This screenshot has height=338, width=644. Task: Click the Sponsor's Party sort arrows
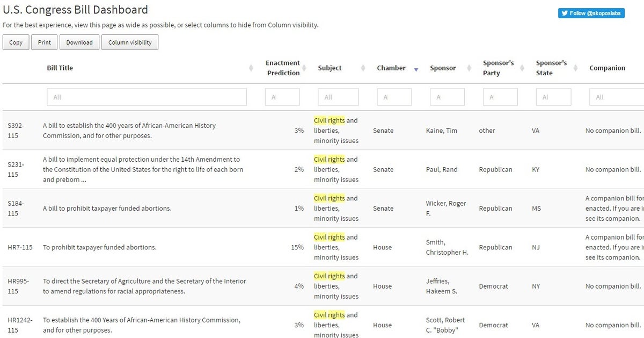pos(522,68)
